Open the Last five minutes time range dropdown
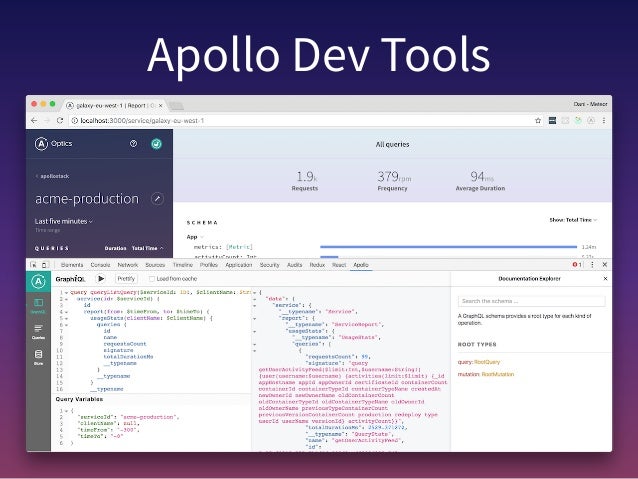The height and width of the screenshot is (479, 638). pyautogui.click(x=63, y=221)
